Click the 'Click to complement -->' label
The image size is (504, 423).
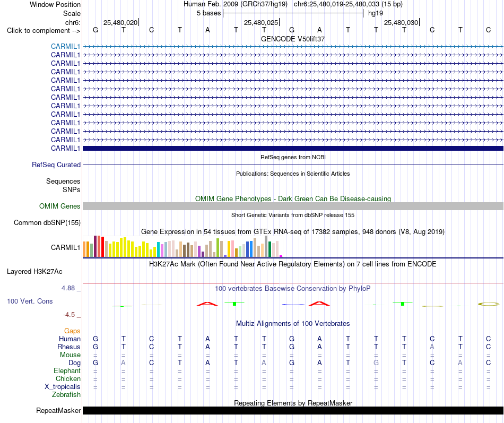point(44,31)
